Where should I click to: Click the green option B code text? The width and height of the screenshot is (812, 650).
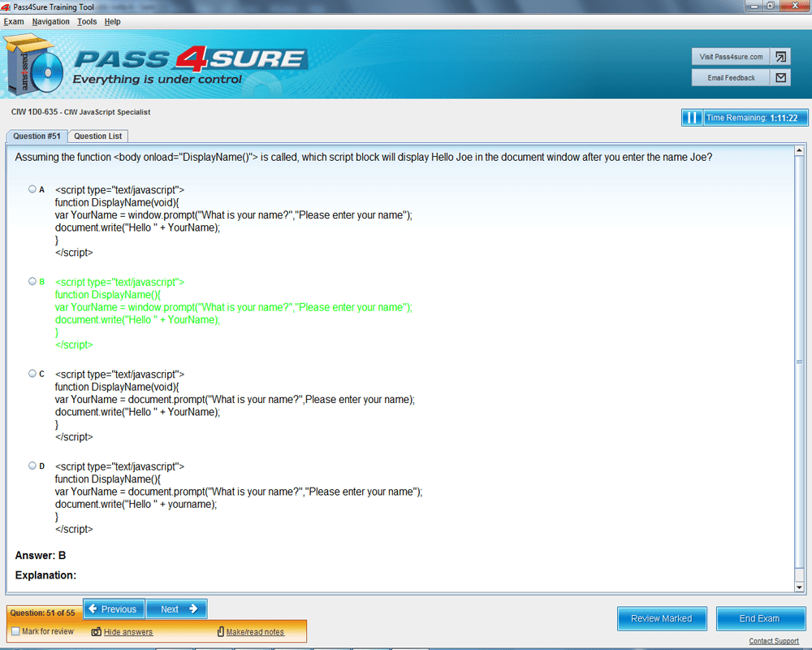coord(234,313)
